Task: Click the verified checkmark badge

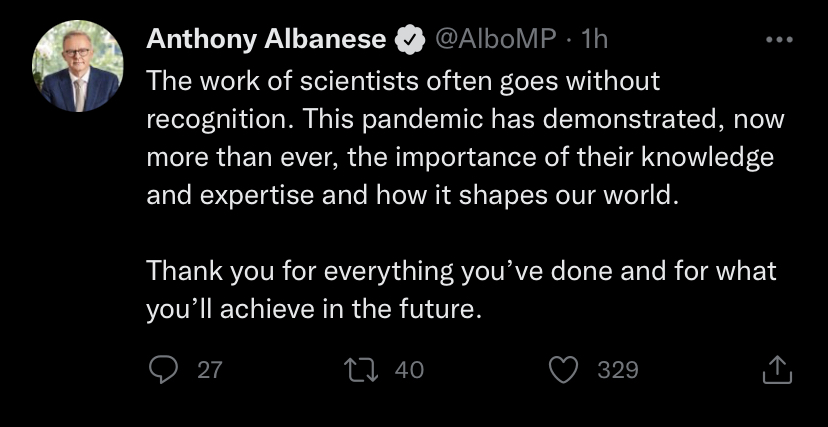Action: 408,40
